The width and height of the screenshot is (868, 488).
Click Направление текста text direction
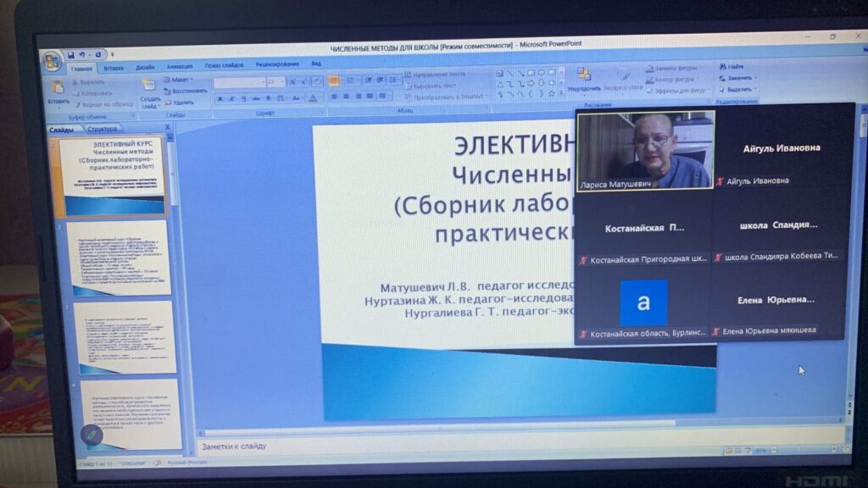coord(436,75)
